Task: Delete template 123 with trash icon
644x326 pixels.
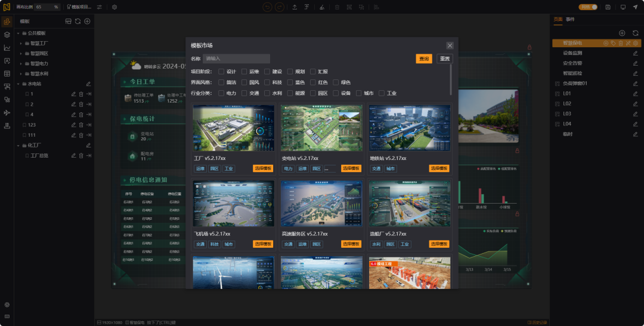Action: pyautogui.click(x=81, y=125)
